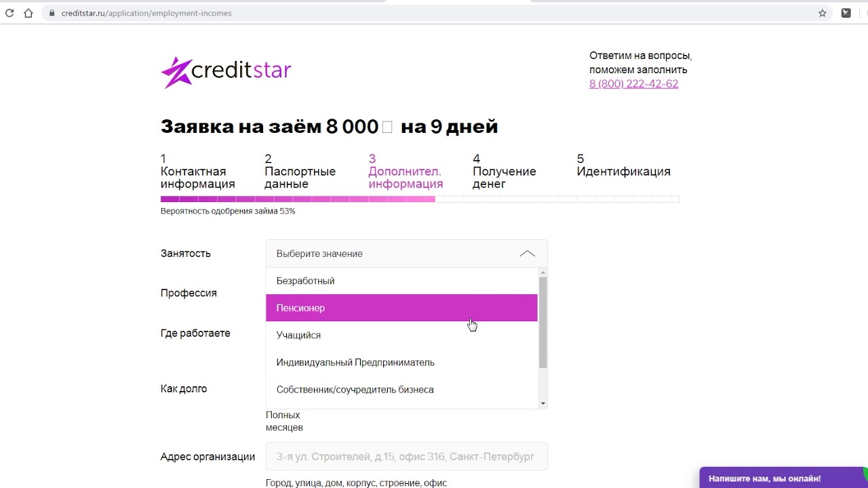Choose Безработный in the dropdown list

click(401, 281)
